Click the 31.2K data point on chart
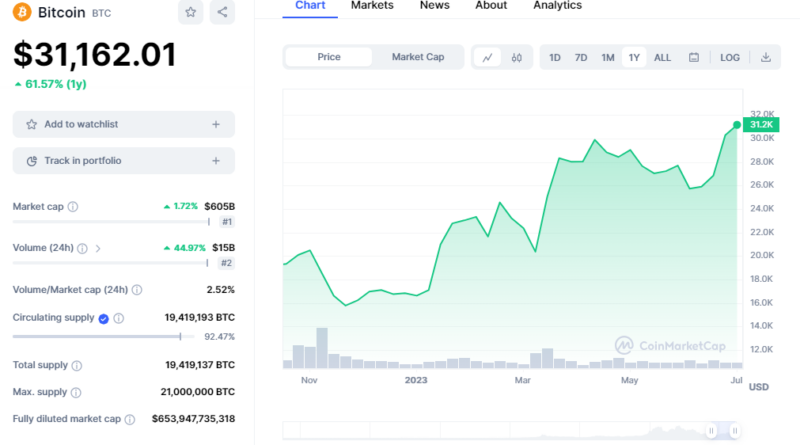Screen dimensions: 800x445 pyautogui.click(x=737, y=125)
